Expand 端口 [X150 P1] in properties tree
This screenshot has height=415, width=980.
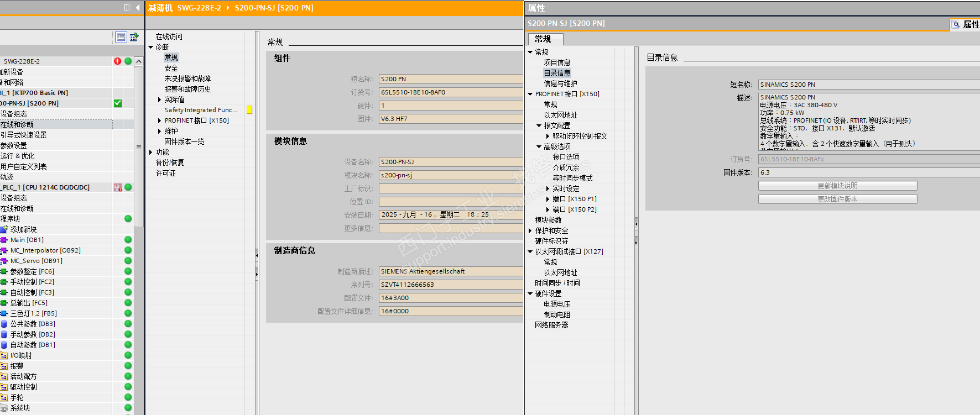pos(548,199)
